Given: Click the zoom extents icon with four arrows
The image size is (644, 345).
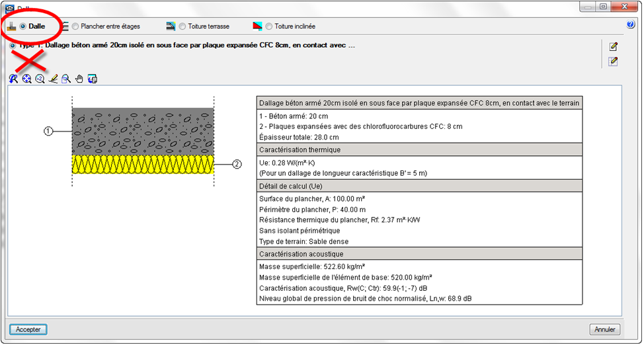Looking at the screenshot, I should coord(26,79).
